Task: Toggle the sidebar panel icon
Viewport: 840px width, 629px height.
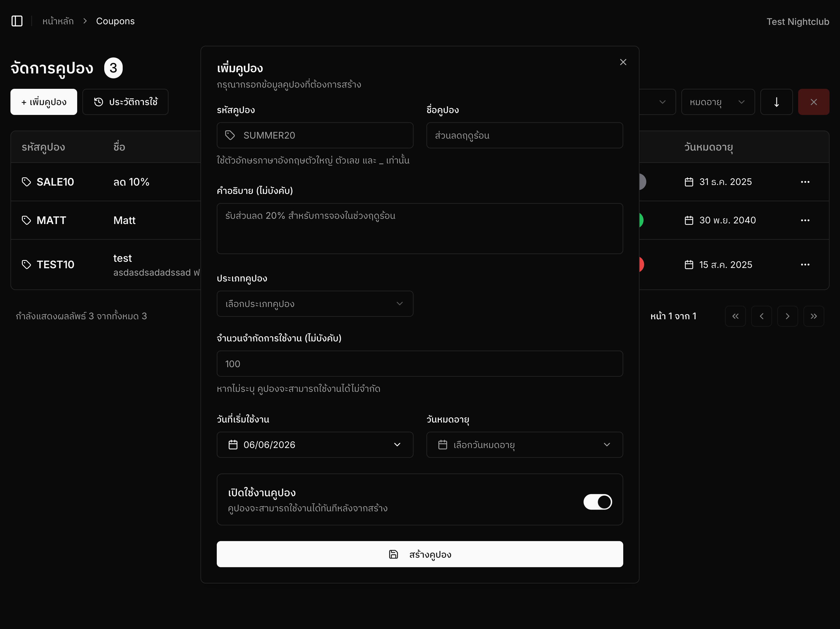Action: (17, 21)
